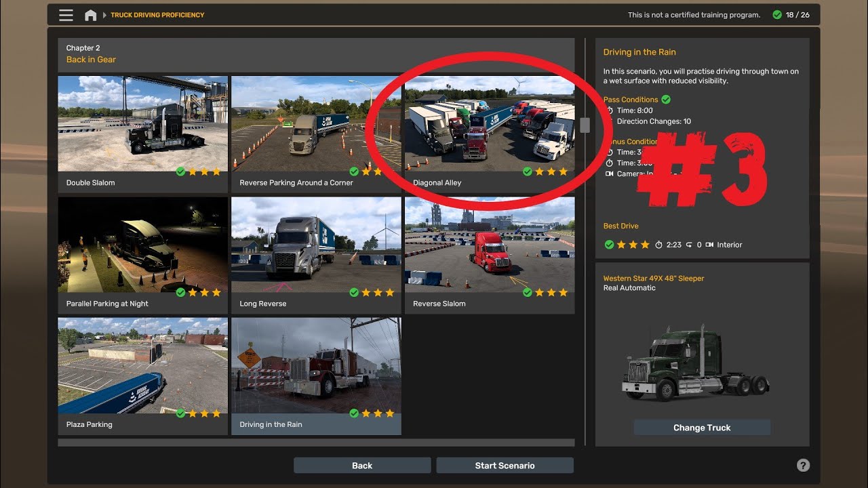
Task: Click the Reverse Parking Around a Corner checkmark
Action: click(354, 171)
